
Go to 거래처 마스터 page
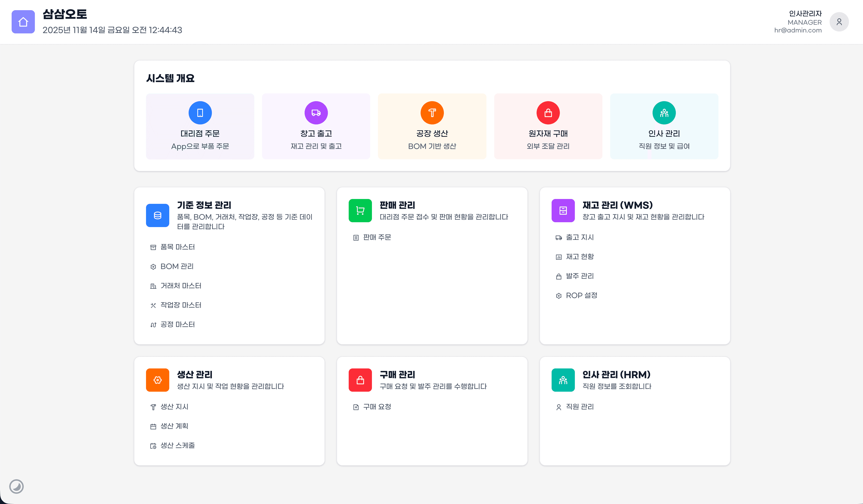click(180, 286)
